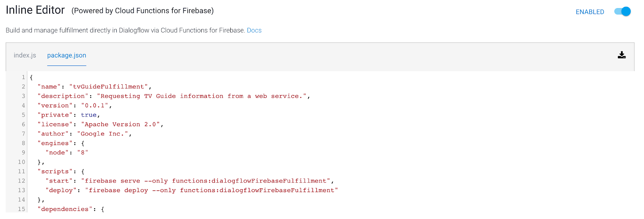Click line number 10 in the gutter
Screen dimensions: 644x219
pyautogui.click(x=21, y=162)
